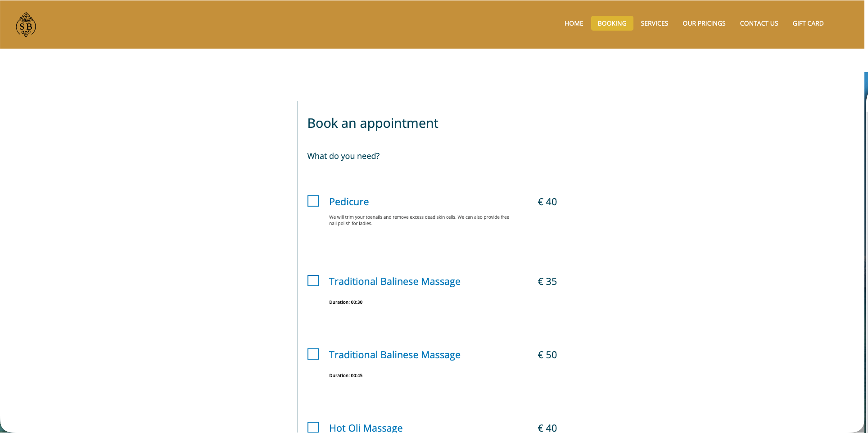Click the Book an appointment heading
Viewport: 868px width, 433px height.
372,123
